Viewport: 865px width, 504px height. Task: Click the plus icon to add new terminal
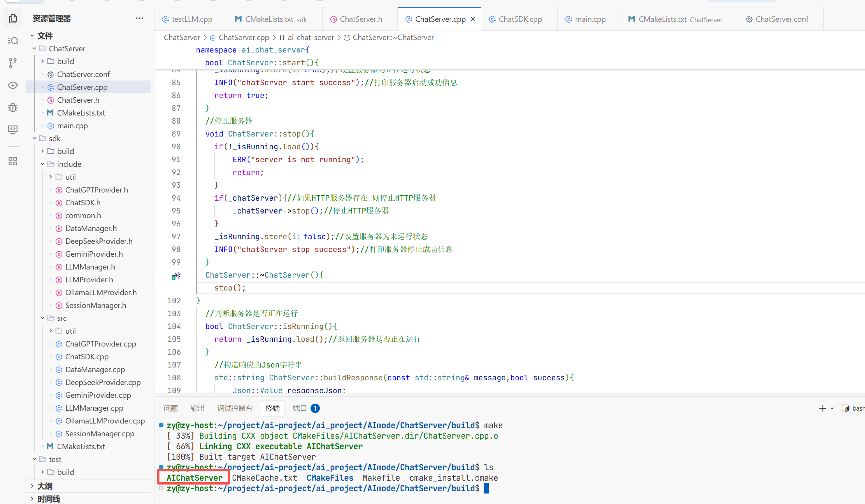[822, 408]
